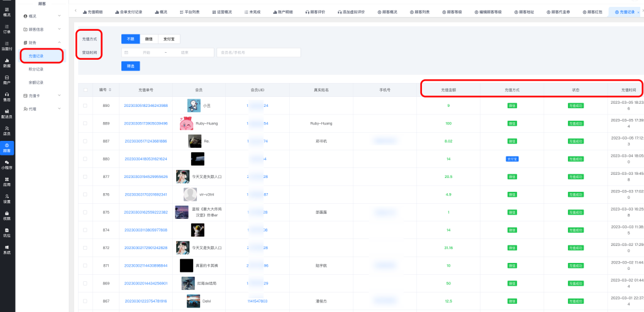The width and height of the screenshot is (644, 312).
Task: Open 配送员 from the dark sidebar
Action: (7, 114)
